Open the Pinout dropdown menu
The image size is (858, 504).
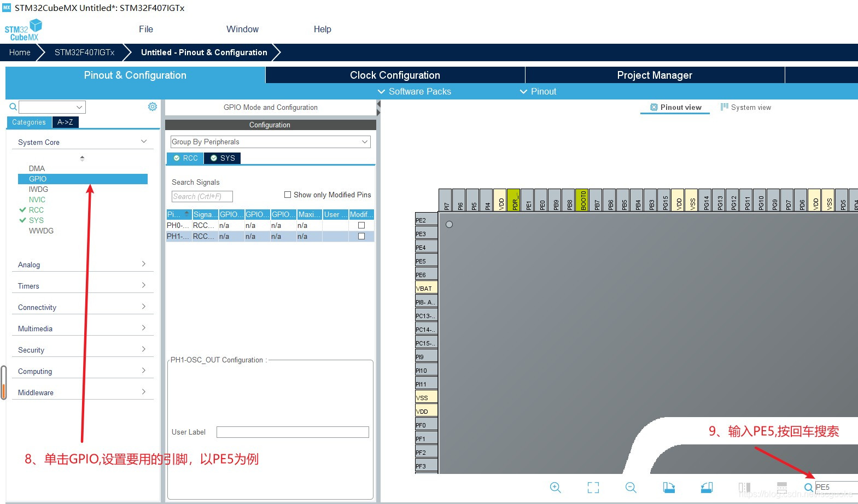tap(538, 91)
